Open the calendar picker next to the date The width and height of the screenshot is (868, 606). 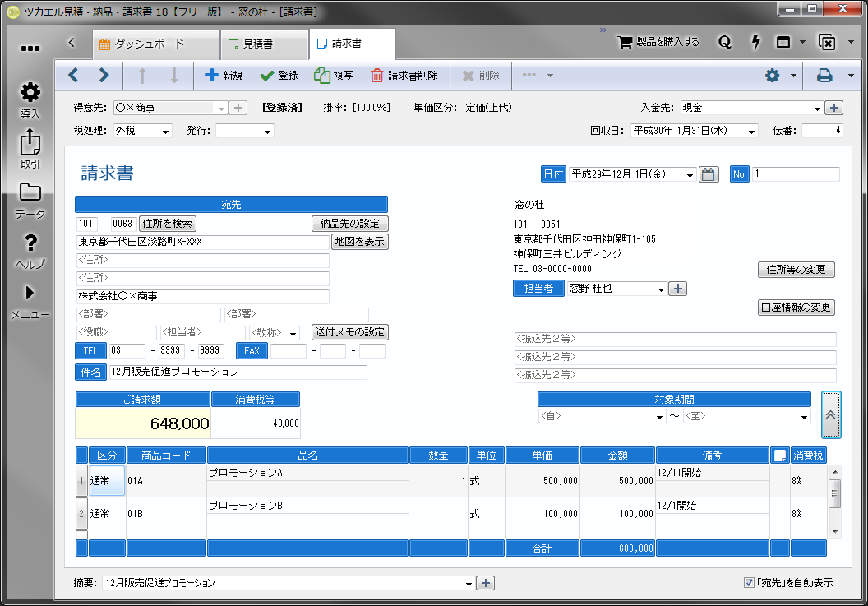709,174
